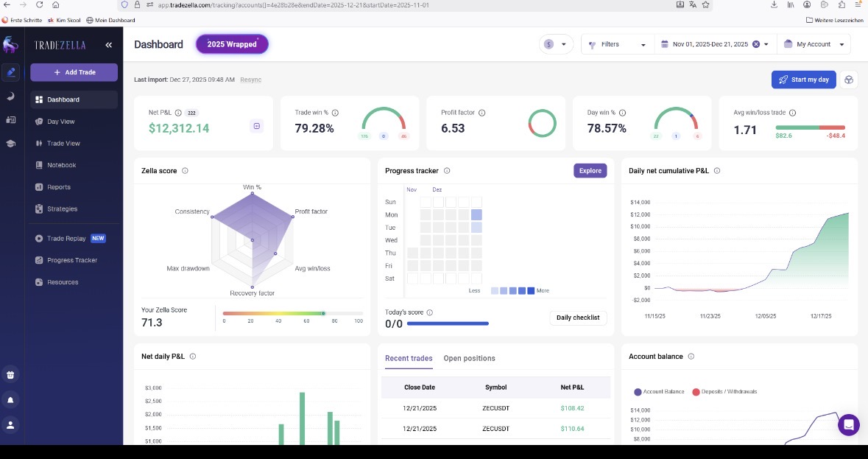Click the info icon next to Zella score
The height and width of the screenshot is (459, 868).
coord(185,171)
